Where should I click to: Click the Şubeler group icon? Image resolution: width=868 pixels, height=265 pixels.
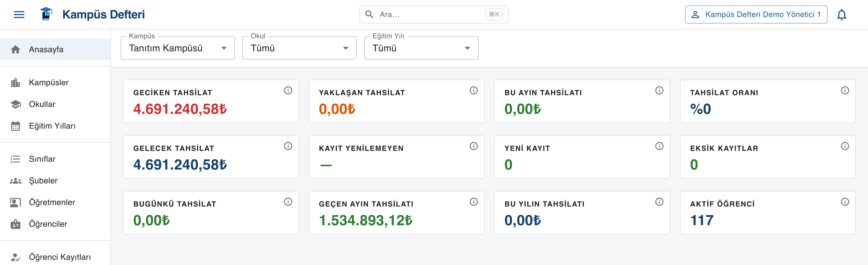point(15,181)
